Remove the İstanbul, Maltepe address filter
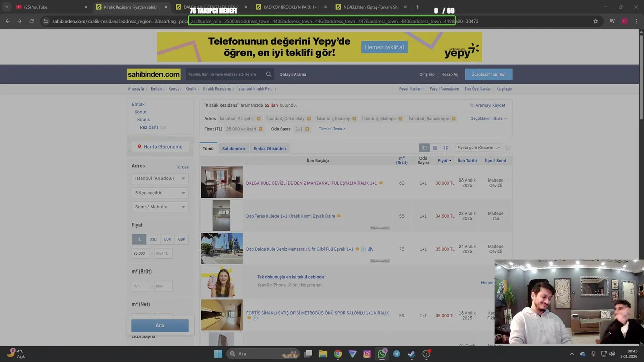Screen dimensions: 644x362 pos(400,119)
